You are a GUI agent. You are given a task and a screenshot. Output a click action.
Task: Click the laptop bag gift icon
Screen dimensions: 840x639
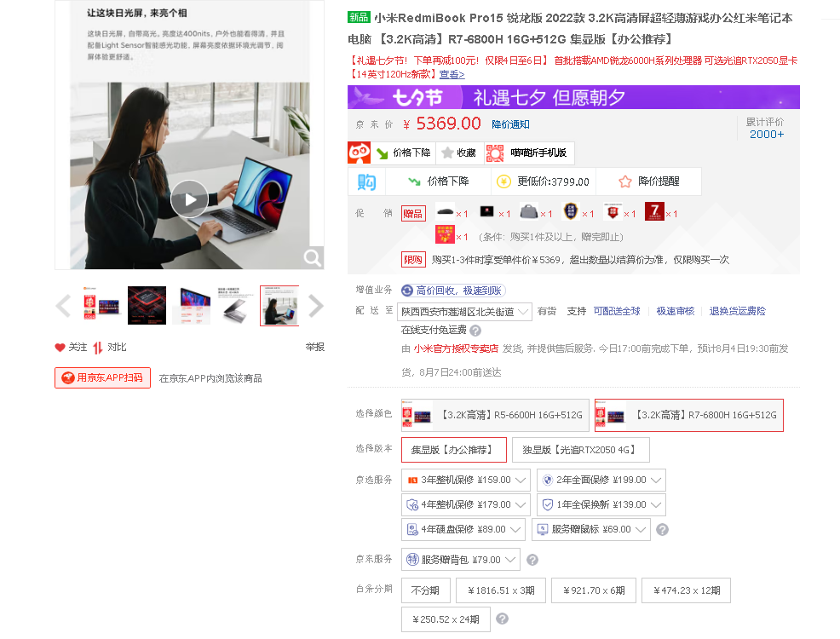click(x=529, y=211)
